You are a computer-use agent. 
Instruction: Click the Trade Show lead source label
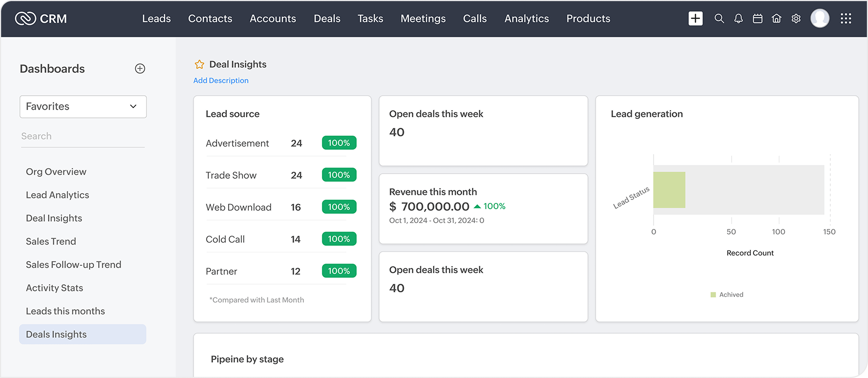pos(231,175)
